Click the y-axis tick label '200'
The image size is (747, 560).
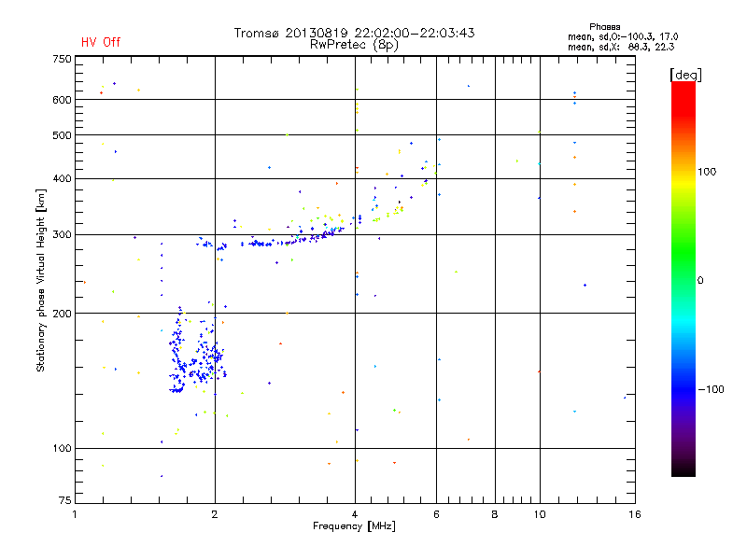click(62, 314)
